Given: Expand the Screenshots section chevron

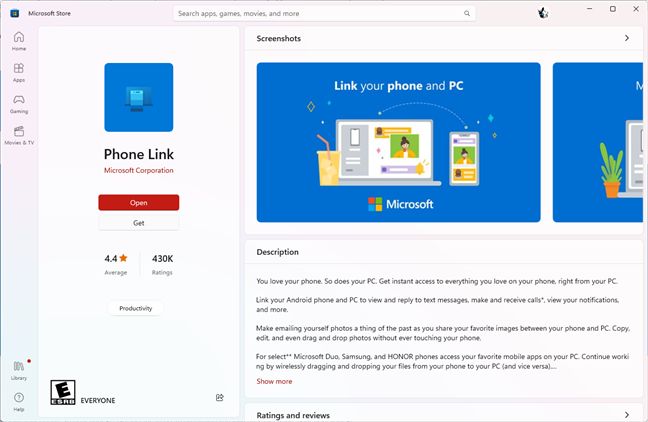Looking at the screenshot, I should click(627, 38).
